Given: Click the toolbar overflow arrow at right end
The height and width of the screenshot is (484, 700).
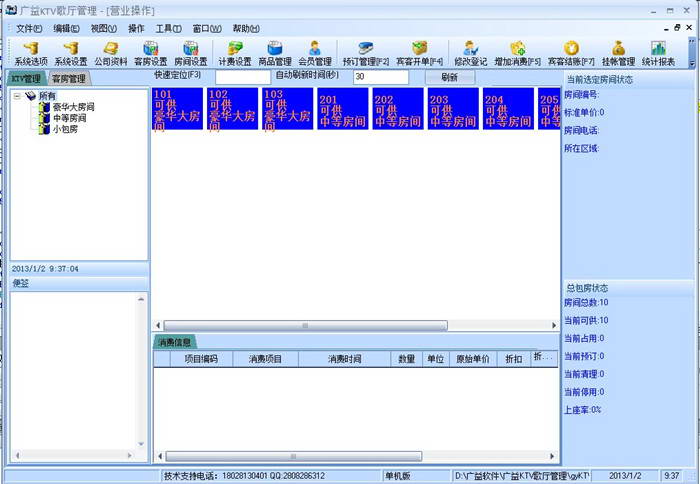Looking at the screenshot, I should (x=692, y=64).
